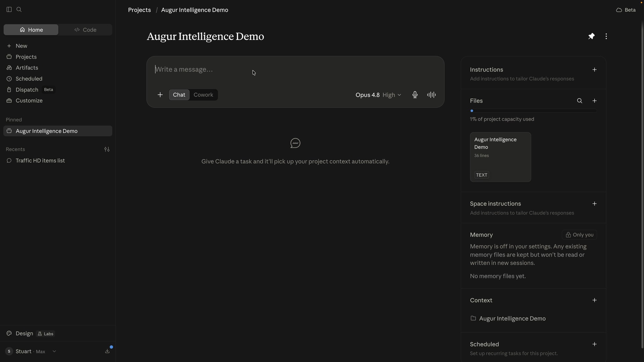Open Artifacts in the sidebar

(x=58, y=68)
